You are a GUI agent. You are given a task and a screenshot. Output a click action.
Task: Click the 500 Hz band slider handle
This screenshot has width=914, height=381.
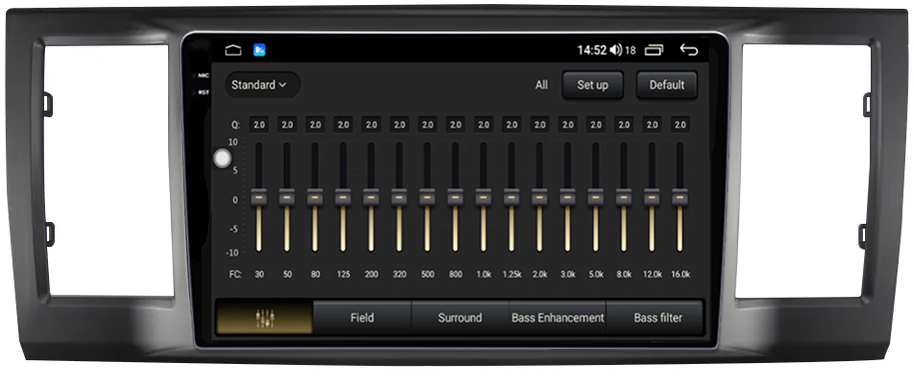pyautogui.click(x=427, y=197)
